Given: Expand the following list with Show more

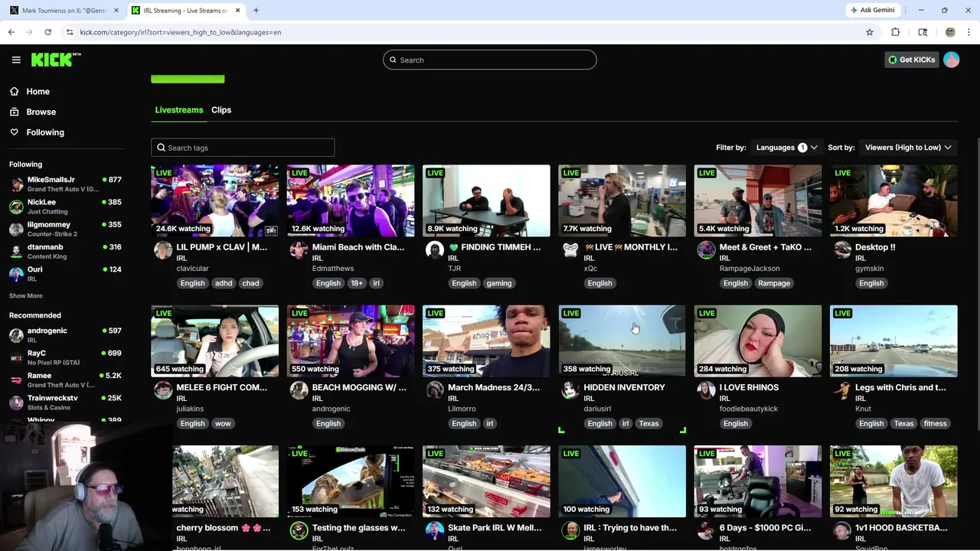Looking at the screenshot, I should tap(25, 295).
